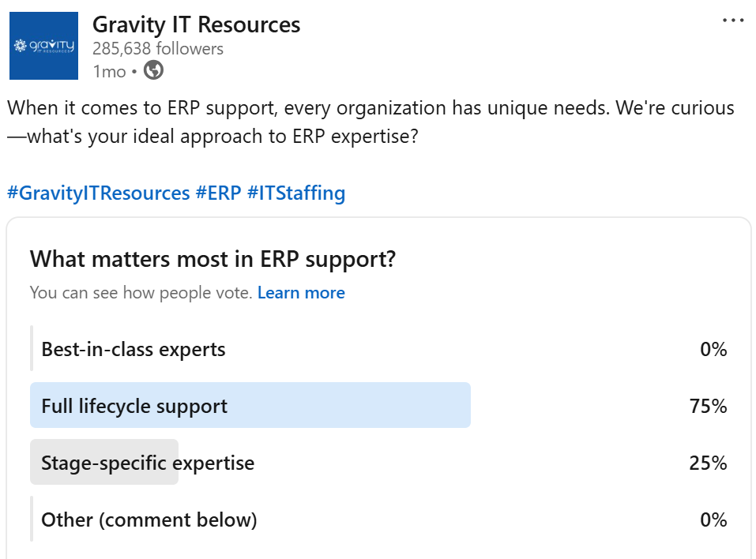
Task: Open the #ERP hashtag
Action: [218, 193]
